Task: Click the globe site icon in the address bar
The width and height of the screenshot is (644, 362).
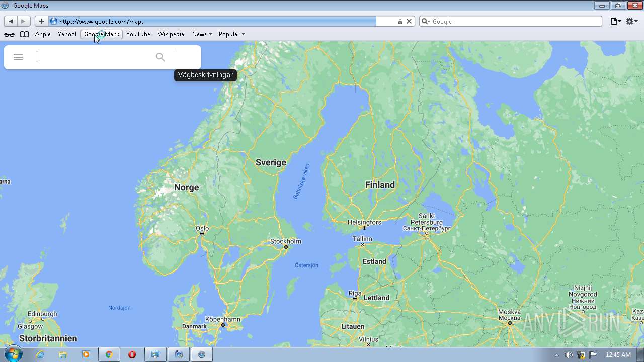Action: click(54, 21)
